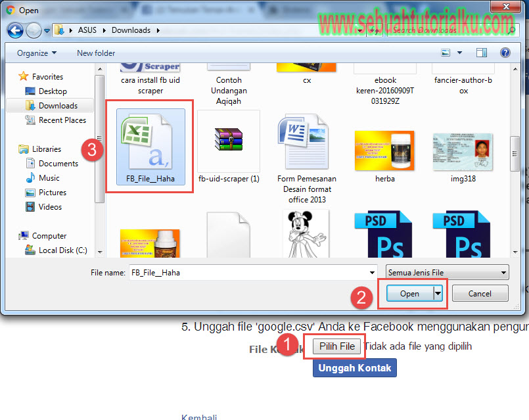Screen dimensions: 529x420
Task: Expand the arrow after Downloads breadcrumb
Action: click(158, 30)
